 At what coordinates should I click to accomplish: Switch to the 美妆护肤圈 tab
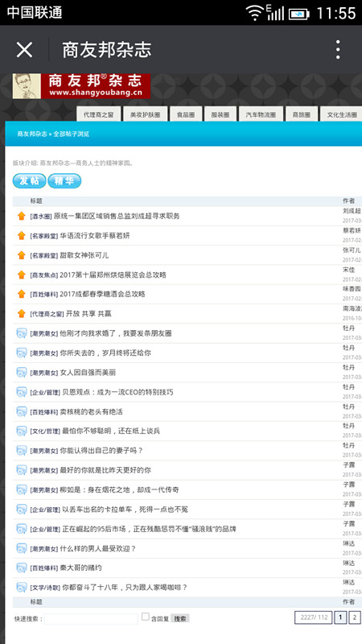click(145, 114)
